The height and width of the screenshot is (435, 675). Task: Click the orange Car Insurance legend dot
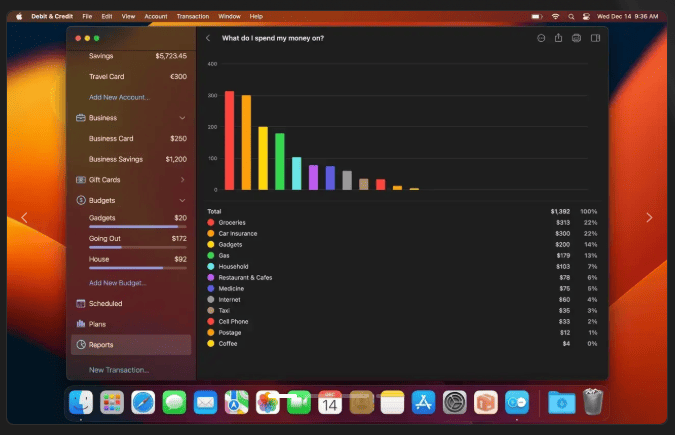pos(211,233)
